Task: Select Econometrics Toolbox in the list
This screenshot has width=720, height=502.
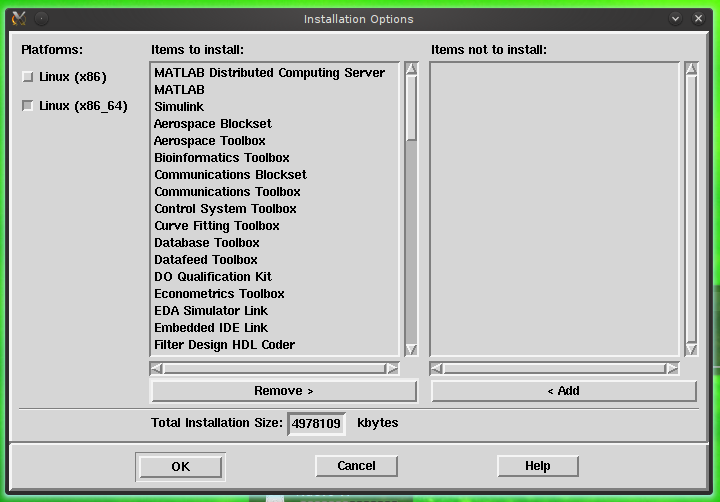Action: [x=274, y=293]
